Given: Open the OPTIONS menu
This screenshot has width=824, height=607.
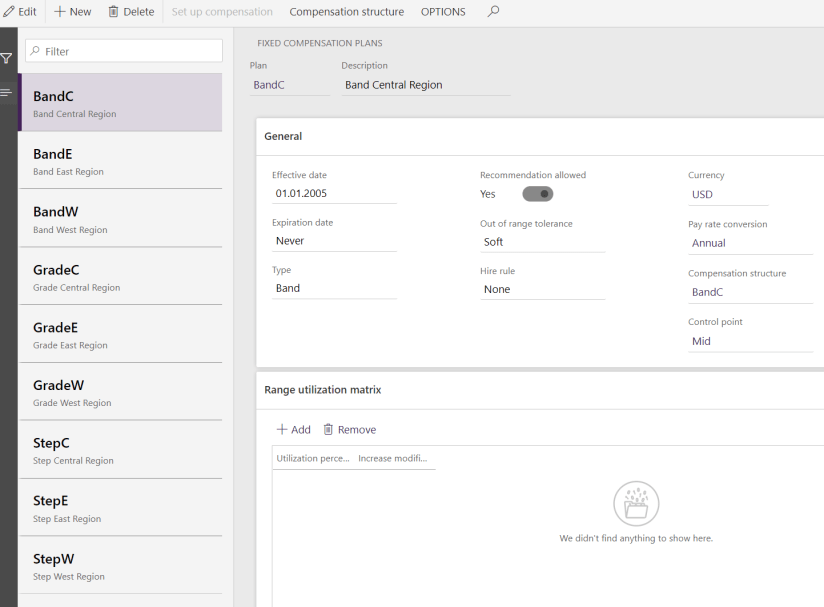Looking at the screenshot, I should pyautogui.click(x=442, y=12).
